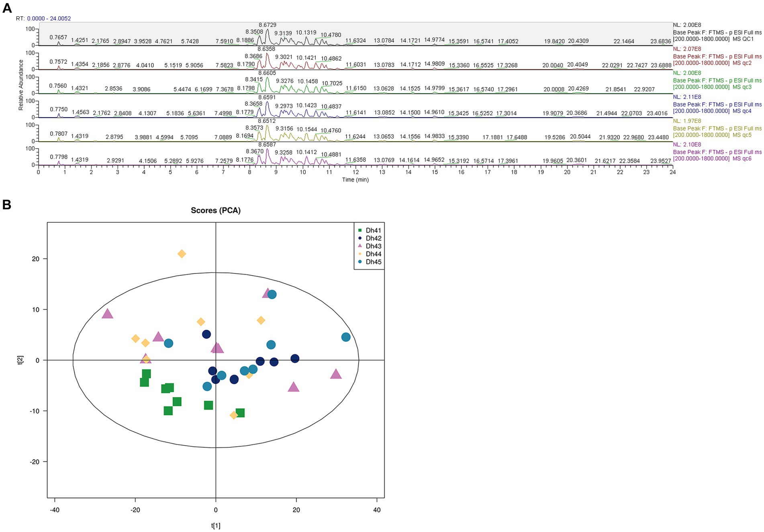Screen dimensions: 764x532
Task: Click the panel letter A
Action: click(x=7, y=8)
